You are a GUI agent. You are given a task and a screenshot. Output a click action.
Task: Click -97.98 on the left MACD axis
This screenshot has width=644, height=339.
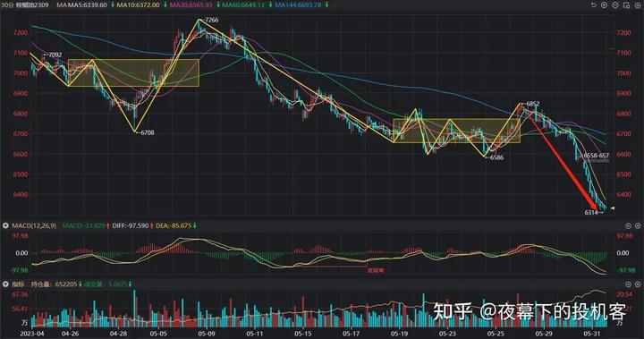coord(20,270)
